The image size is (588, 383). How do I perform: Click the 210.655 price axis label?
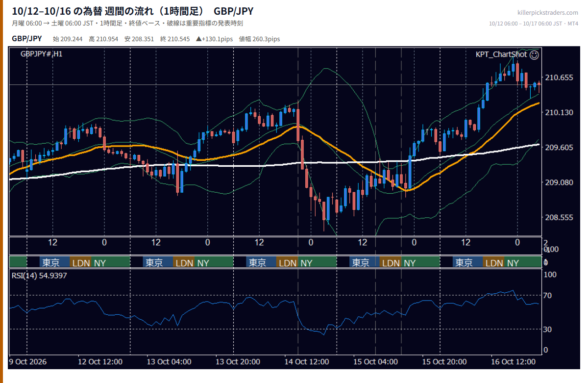coord(559,77)
